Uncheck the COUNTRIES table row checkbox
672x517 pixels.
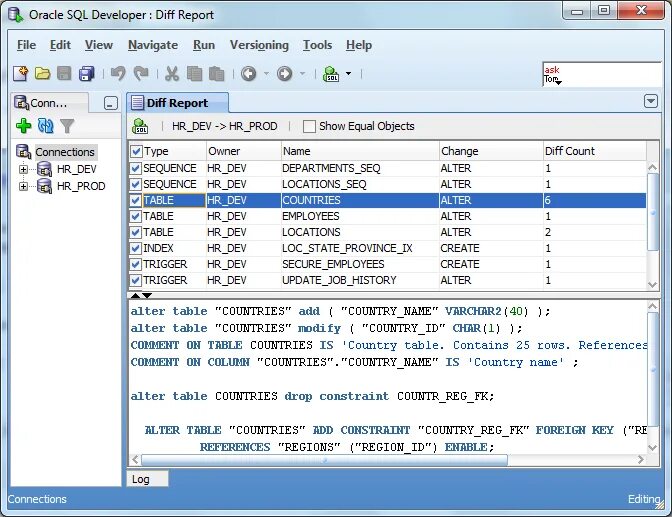[x=135, y=200]
